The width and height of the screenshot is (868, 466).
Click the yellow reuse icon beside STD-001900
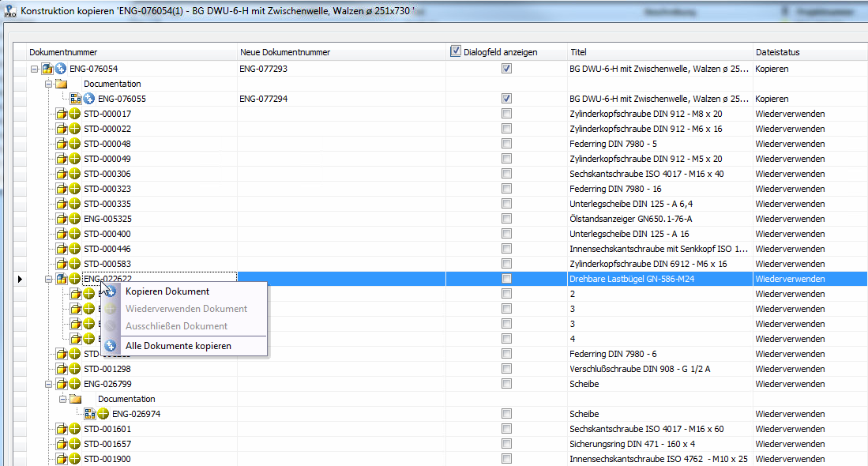coord(74,459)
